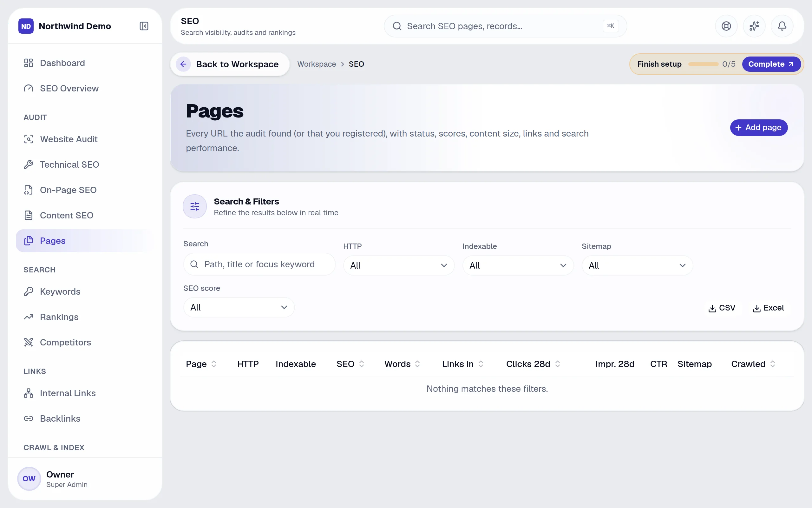
Task: Open the HTTP filter dropdown
Action: [399, 265]
